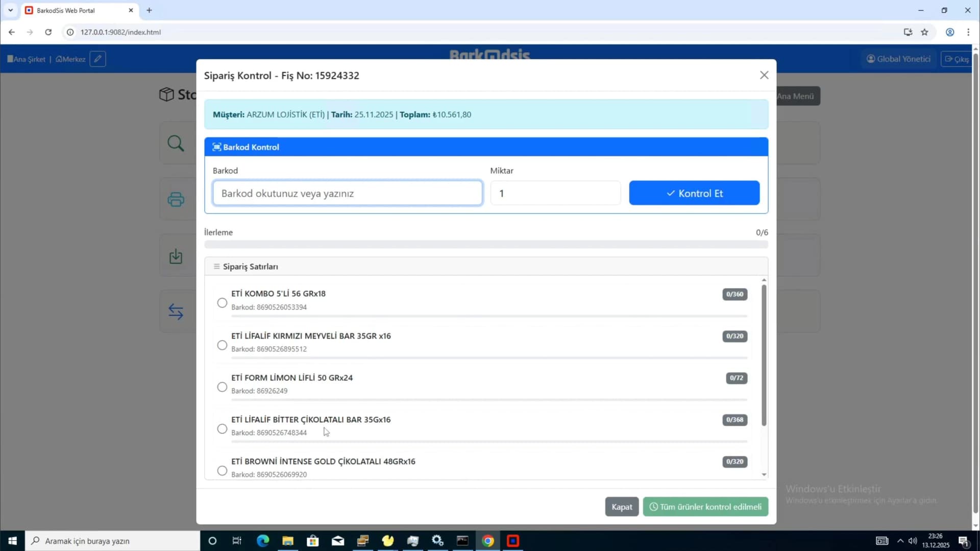Click the install app icon in address bar
Screen dimensions: 980x551
click(908, 32)
